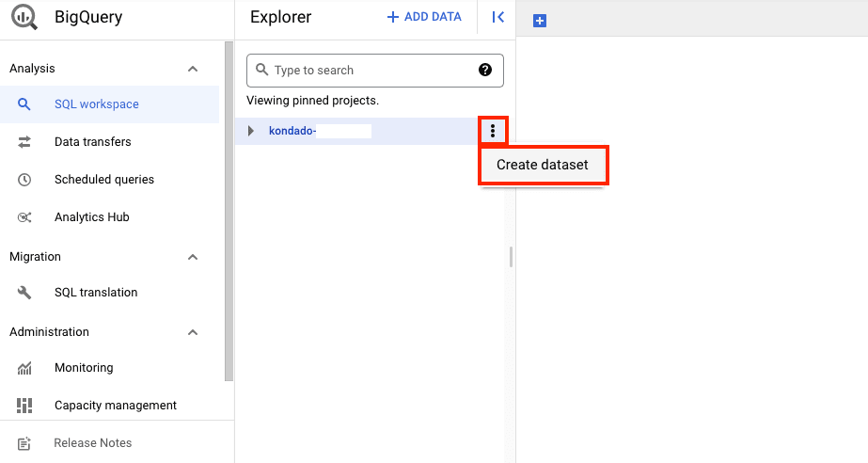Open Release Notes link
Image resolution: width=868 pixels, height=463 pixels.
(x=92, y=443)
